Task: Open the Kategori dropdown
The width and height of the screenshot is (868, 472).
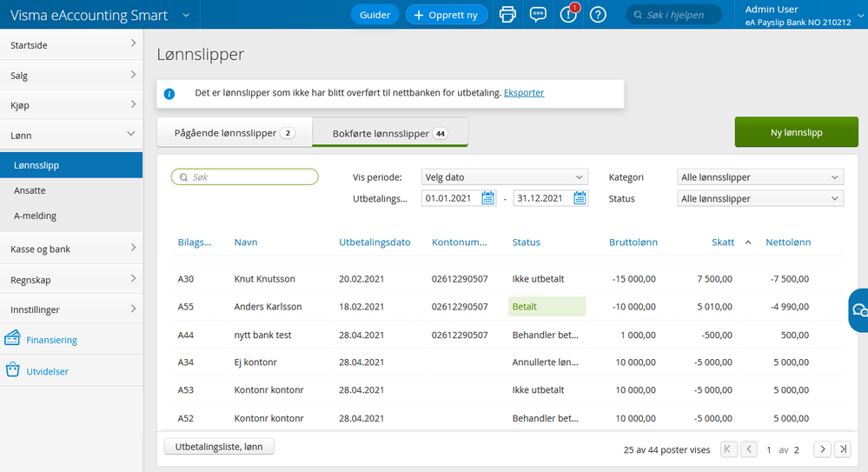Action: coord(760,177)
